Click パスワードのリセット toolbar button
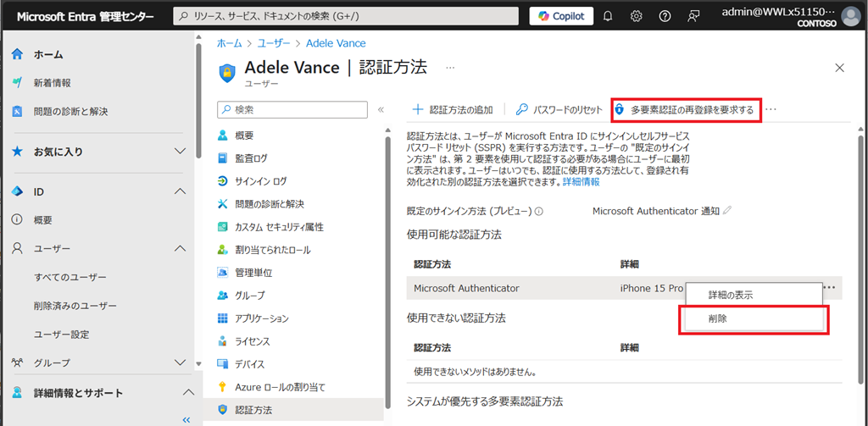 pyautogui.click(x=559, y=109)
